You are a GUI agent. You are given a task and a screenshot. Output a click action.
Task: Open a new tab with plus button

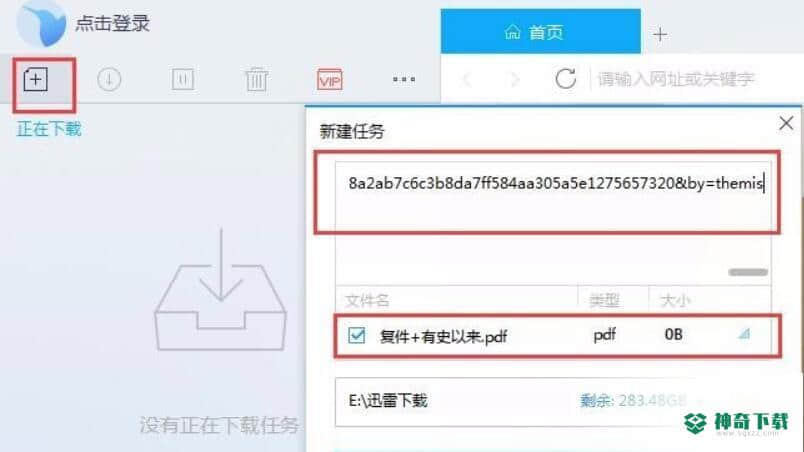[x=660, y=34]
